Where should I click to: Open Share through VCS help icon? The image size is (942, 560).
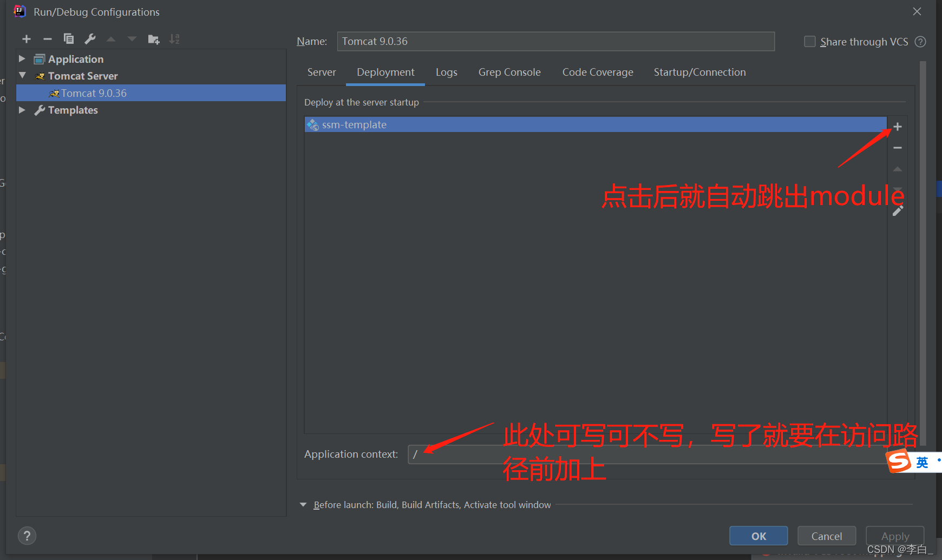pos(920,42)
